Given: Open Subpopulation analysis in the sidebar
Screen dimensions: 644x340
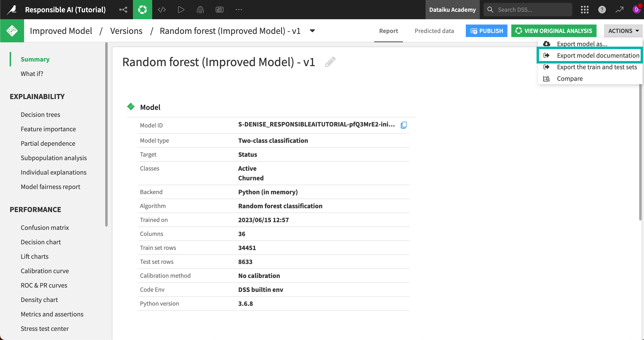Looking at the screenshot, I should click(54, 158).
